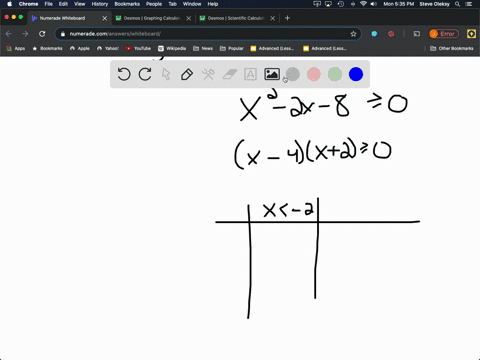The width and height of the screenshot is (480, 360).
Task: Open the Chrome menu
Action: click(x=28, y=4)
